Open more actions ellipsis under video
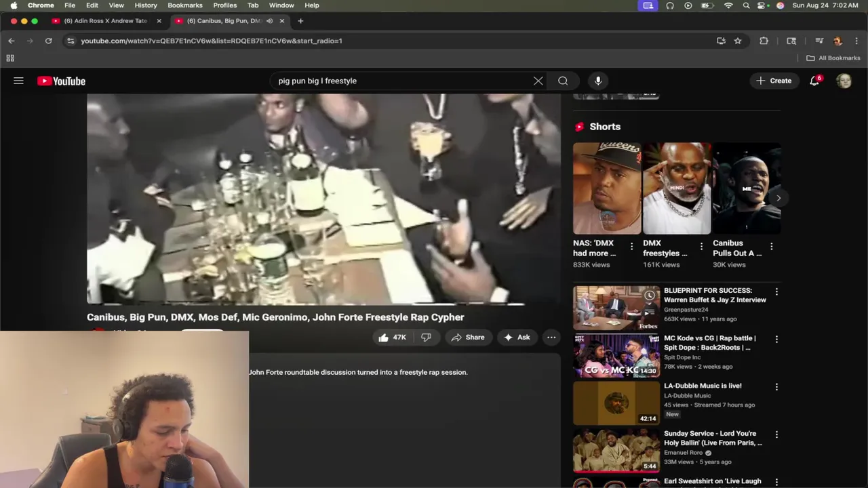868x488 pixels. 551,337
